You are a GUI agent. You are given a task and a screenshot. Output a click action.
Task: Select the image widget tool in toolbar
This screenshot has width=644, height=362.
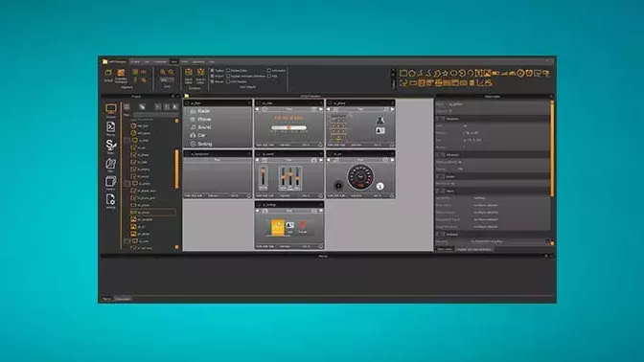point(488,74)
